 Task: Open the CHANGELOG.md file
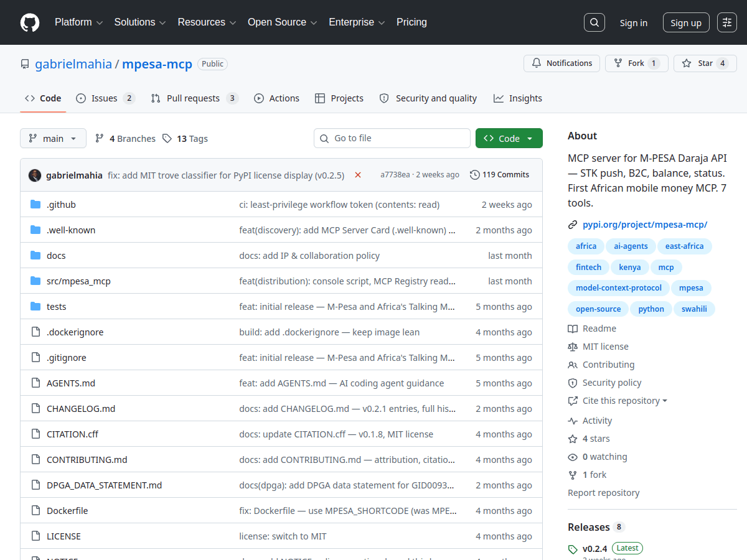click(81, 409)
